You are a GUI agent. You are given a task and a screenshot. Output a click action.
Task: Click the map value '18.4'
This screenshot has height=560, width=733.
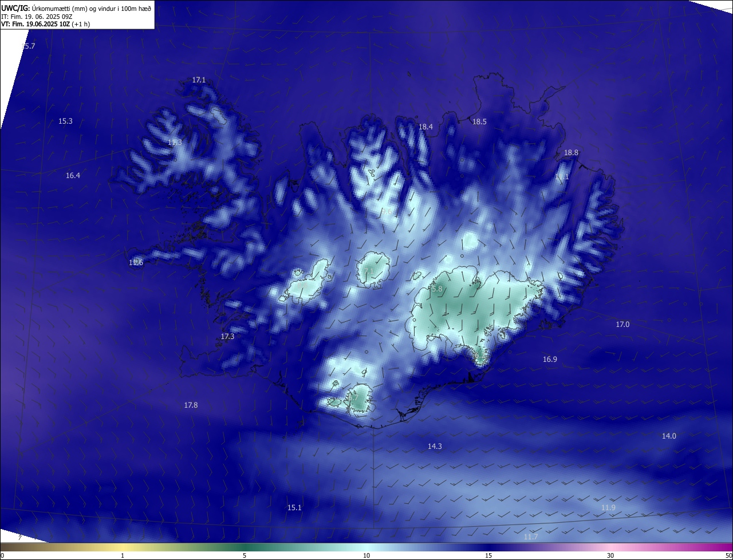pos(425,127)
